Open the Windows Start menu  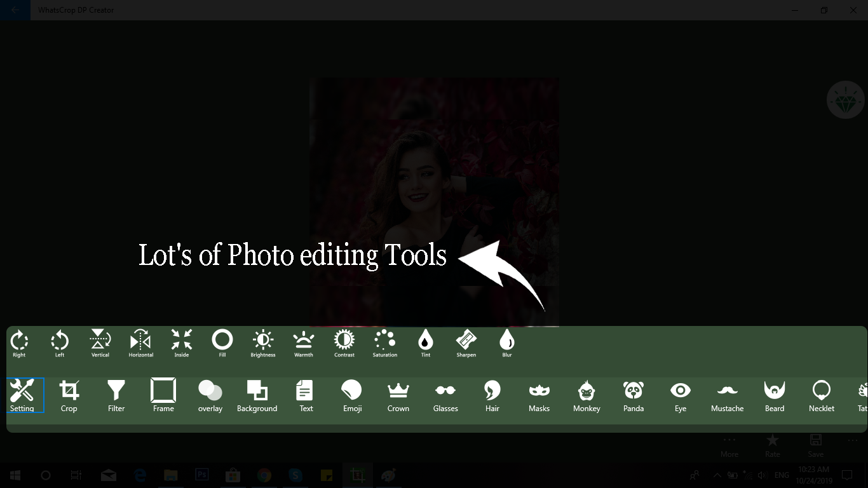(15, 475)
